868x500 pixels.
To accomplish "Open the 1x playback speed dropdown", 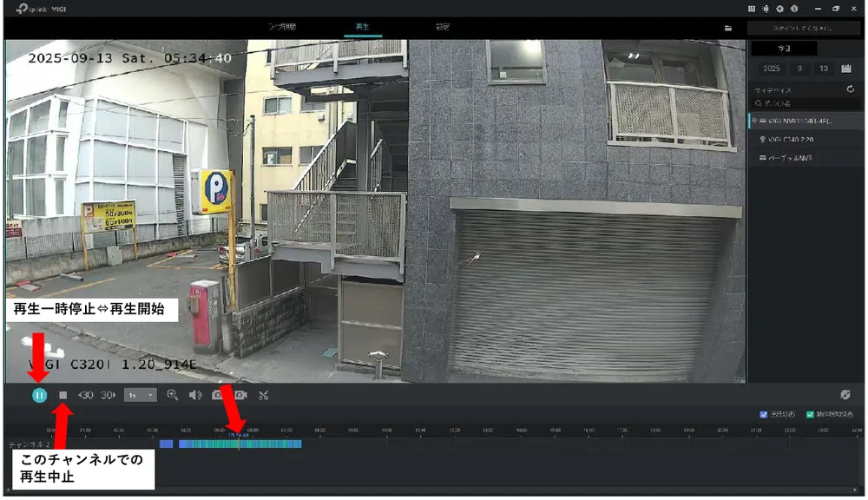I will (140, 395).
